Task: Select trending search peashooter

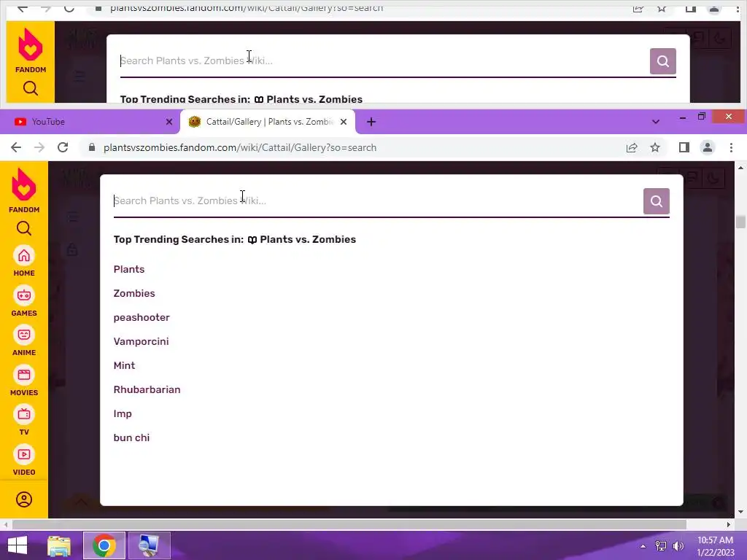Action: point(142,317)
